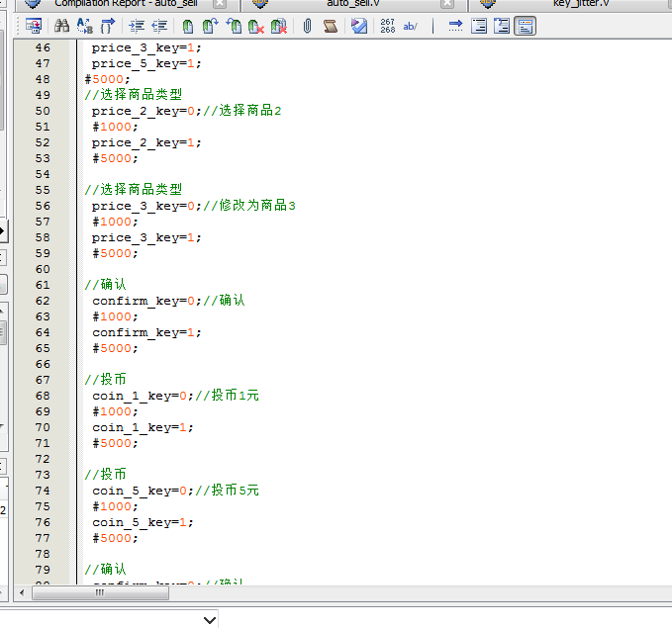The width and height of the screenshot is (672, 628).
Task: Close the Compilation Report tab
Action: 221,3
